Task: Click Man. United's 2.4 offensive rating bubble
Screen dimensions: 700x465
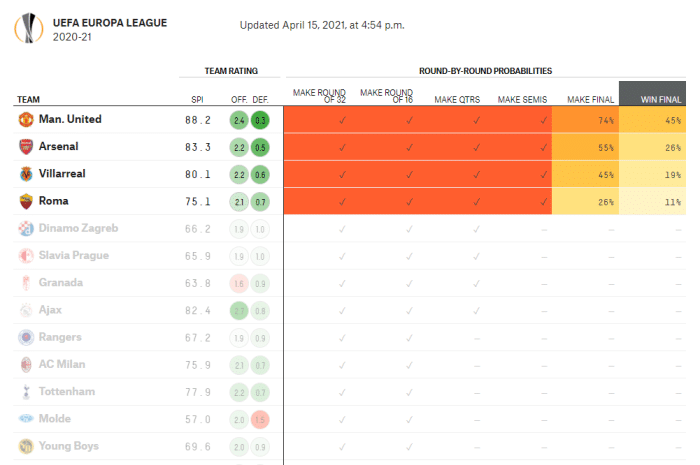Action: (238, 120)
